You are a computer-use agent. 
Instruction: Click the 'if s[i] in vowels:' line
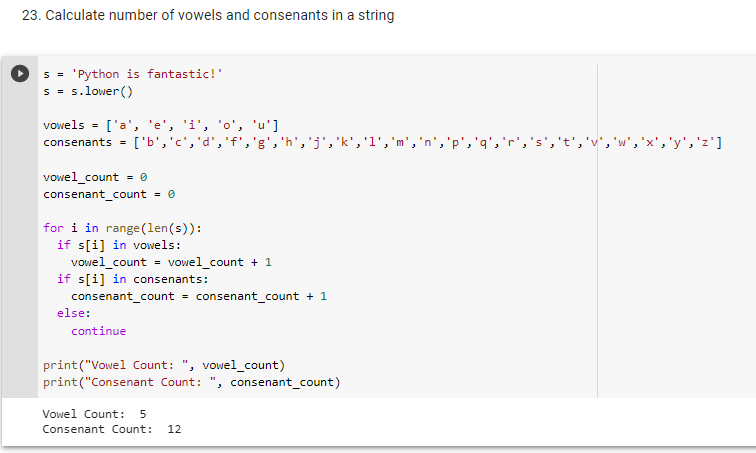coord(118,245)
